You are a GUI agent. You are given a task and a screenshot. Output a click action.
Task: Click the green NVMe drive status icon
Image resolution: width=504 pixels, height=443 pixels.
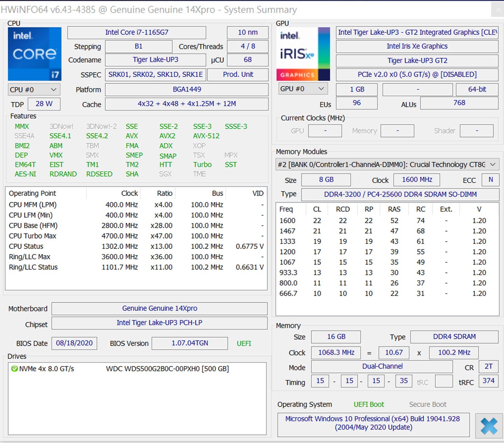tap(14, 369)
